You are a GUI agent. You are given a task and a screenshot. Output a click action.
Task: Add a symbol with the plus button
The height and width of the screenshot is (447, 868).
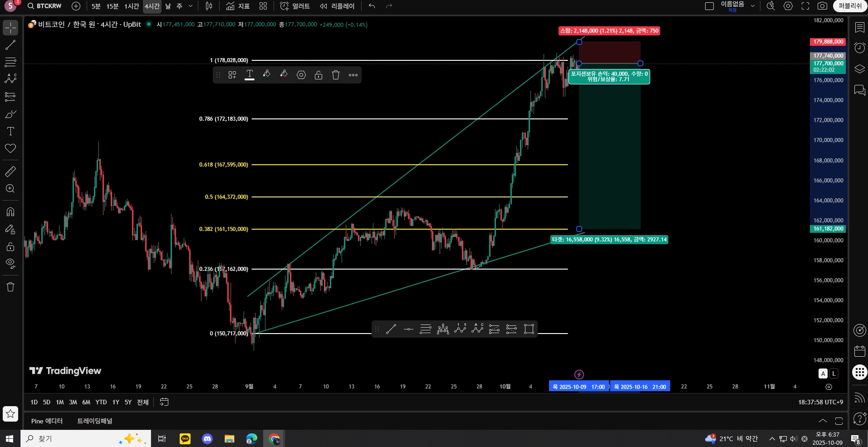pos(76,6)
